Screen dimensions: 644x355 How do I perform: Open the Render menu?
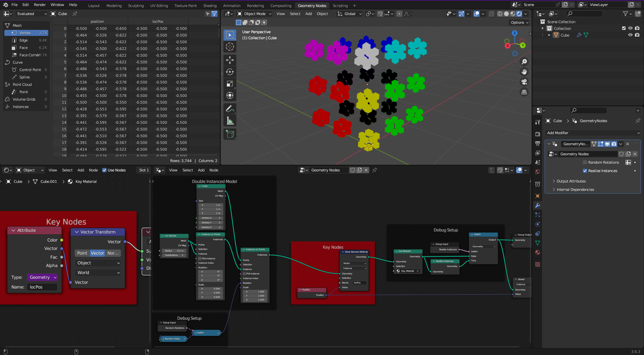click(x=40, y=5)
